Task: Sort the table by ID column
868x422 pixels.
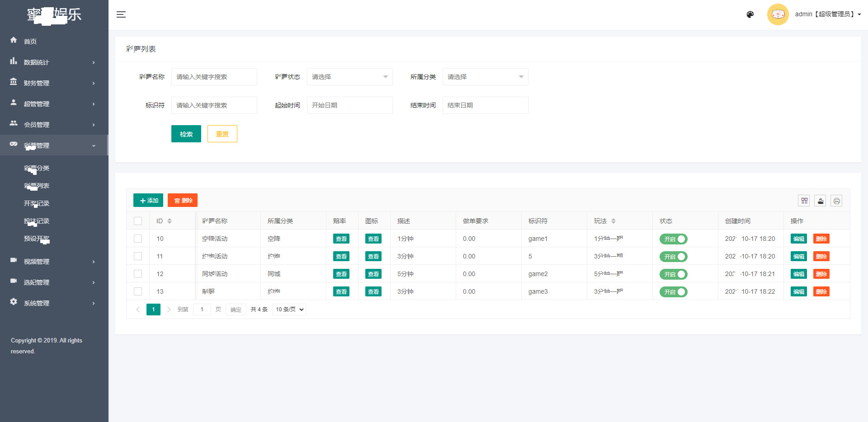Action: click(x=170, y=221)
